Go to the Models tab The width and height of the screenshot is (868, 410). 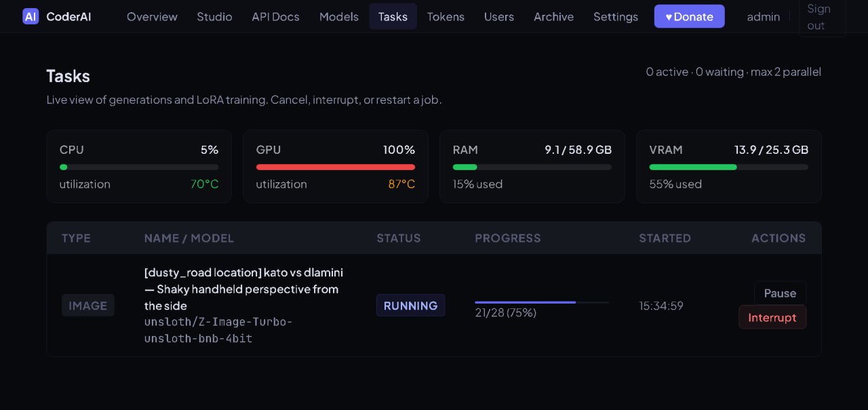click(x=338, y=16)
